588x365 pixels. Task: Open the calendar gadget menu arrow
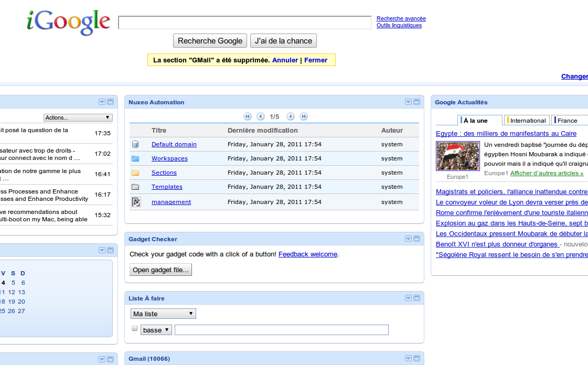tap(102, 250)
